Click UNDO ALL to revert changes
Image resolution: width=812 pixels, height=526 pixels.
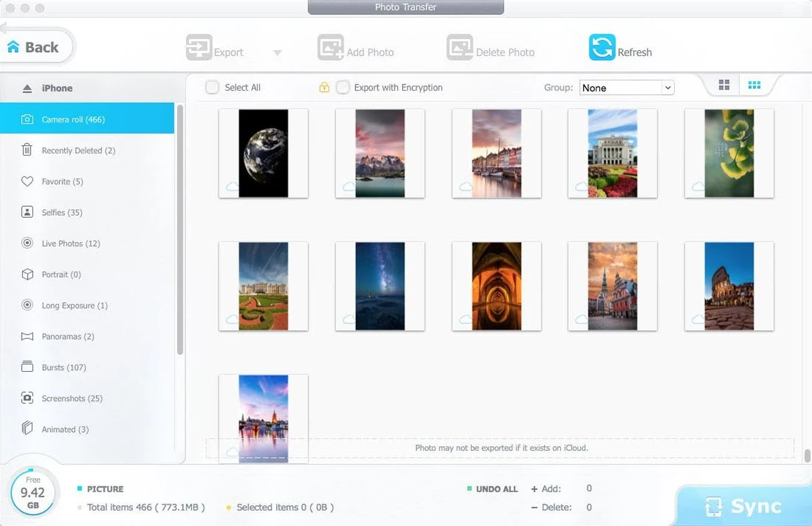[x=496, y=489]
